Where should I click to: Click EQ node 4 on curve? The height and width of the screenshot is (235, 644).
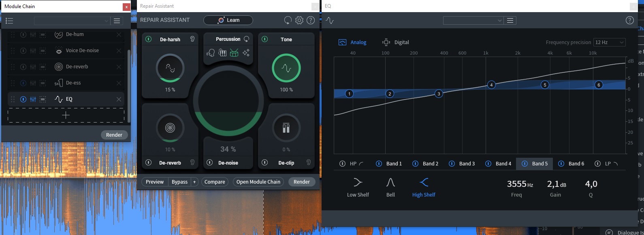(x=491, y=85)
